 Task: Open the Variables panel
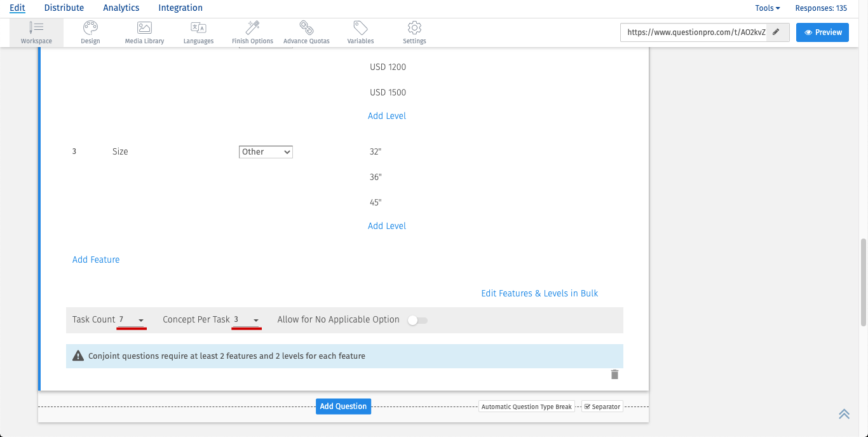tap(360, 32)
